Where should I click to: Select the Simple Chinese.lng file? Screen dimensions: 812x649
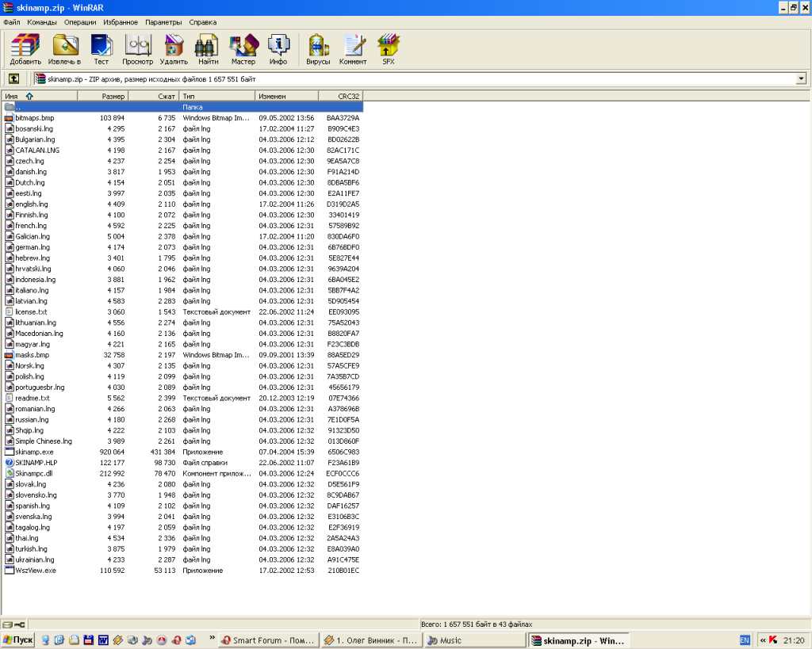click(x=182, y=441)
